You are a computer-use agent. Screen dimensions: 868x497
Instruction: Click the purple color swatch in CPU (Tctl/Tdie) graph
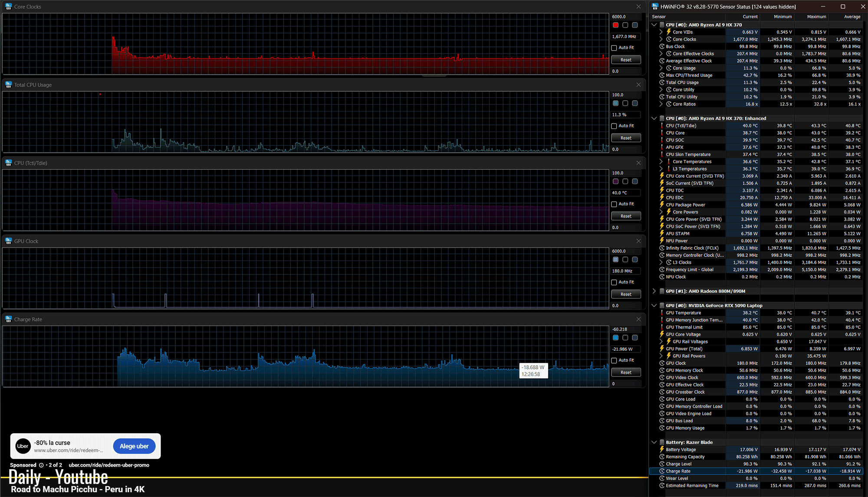point(615,181)
